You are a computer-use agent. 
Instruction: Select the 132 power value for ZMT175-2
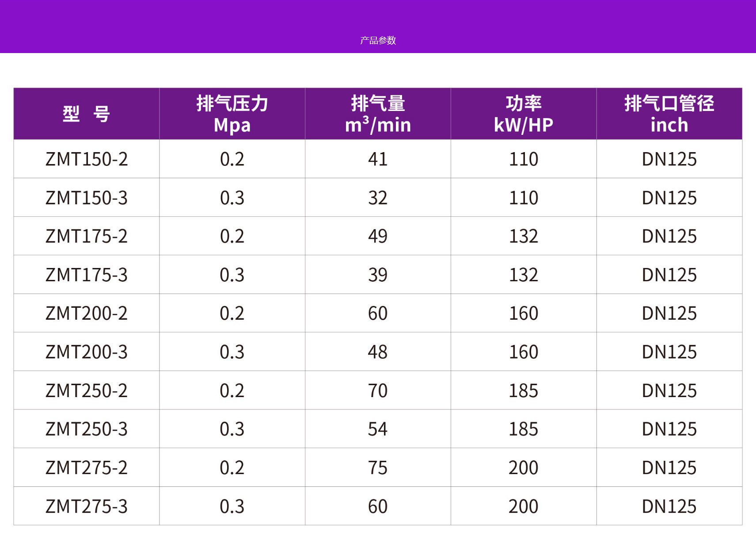tap(524, 236)
